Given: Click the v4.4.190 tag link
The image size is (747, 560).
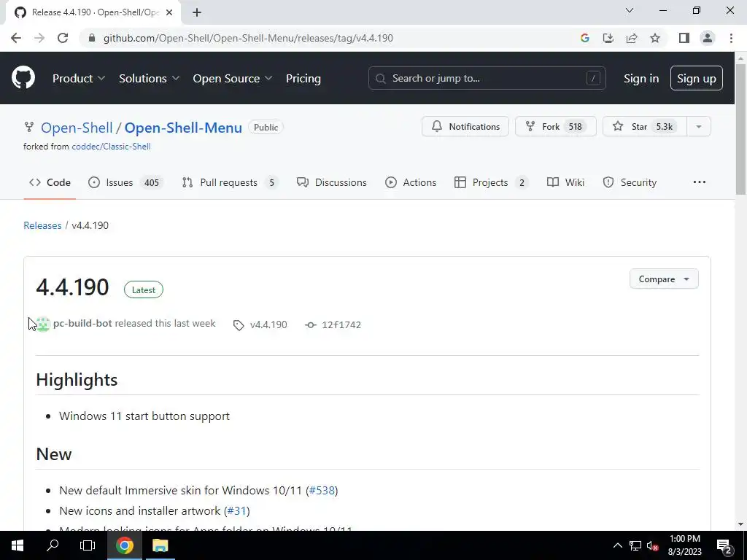Looking at the screenshot, I should [268, 324].
